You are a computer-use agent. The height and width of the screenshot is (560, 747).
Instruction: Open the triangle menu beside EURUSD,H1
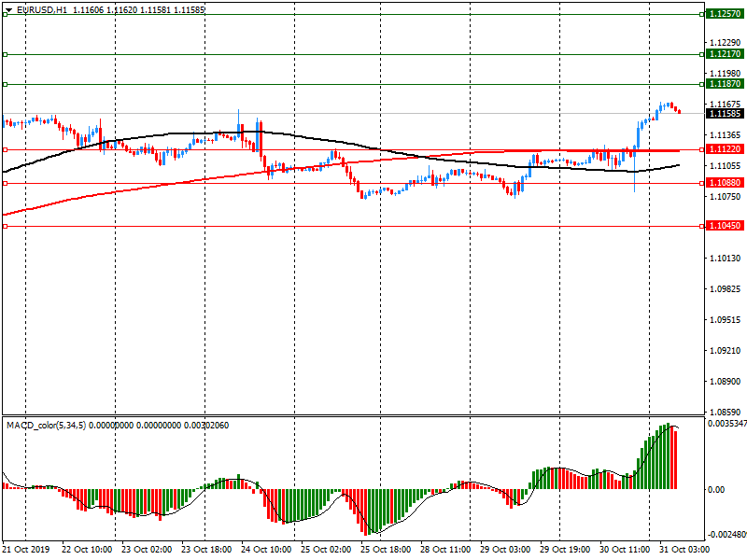click(x=7, y=8)
